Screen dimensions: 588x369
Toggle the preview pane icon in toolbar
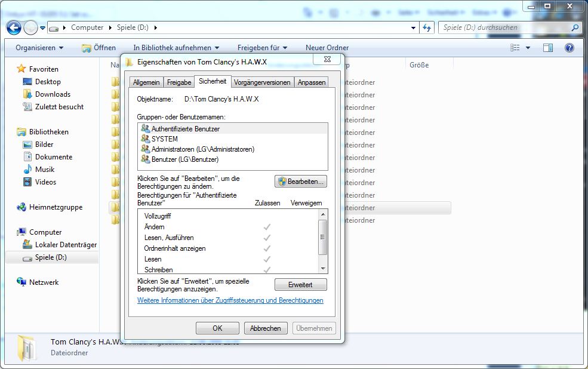(548, 48)
